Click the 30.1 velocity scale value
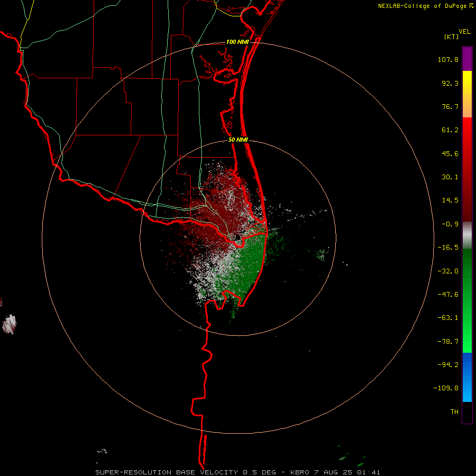476x476 pixels. (x=450, y=177)
